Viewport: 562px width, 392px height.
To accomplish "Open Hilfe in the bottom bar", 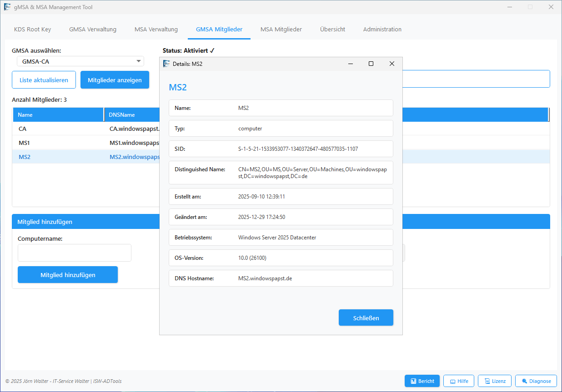I will click(459, 381).
